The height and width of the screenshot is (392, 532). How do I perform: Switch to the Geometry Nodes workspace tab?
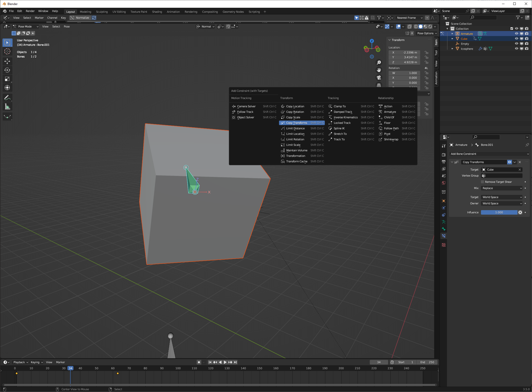pos(233,12)
